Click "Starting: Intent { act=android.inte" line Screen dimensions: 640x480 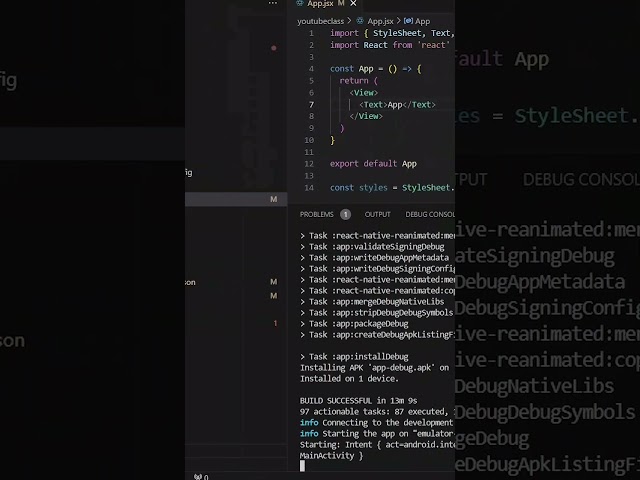click(x=378, y=445)
